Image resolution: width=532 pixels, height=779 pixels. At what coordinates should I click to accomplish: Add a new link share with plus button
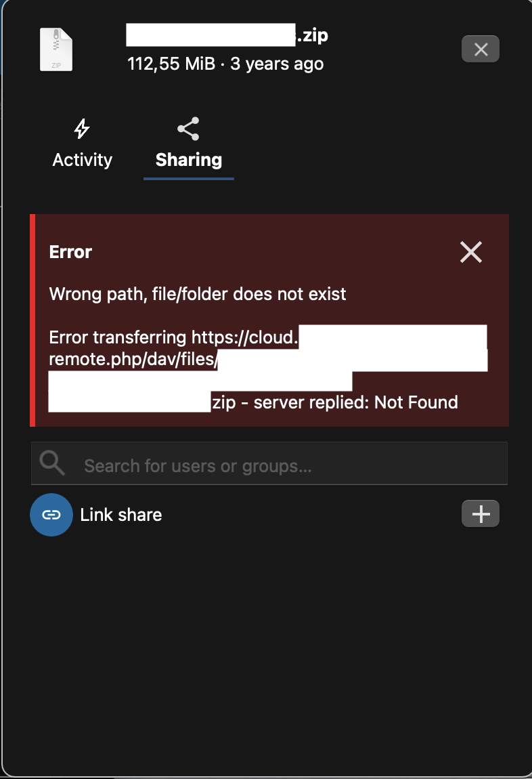tap(481, 514)
